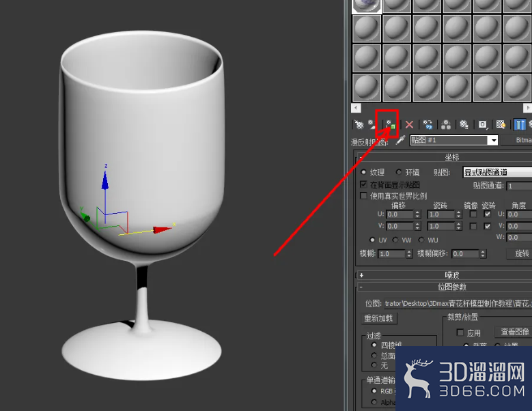532x411 pixels.
Task: Enable 使用真实世界比例 checkbox
Action: point(363,196)
